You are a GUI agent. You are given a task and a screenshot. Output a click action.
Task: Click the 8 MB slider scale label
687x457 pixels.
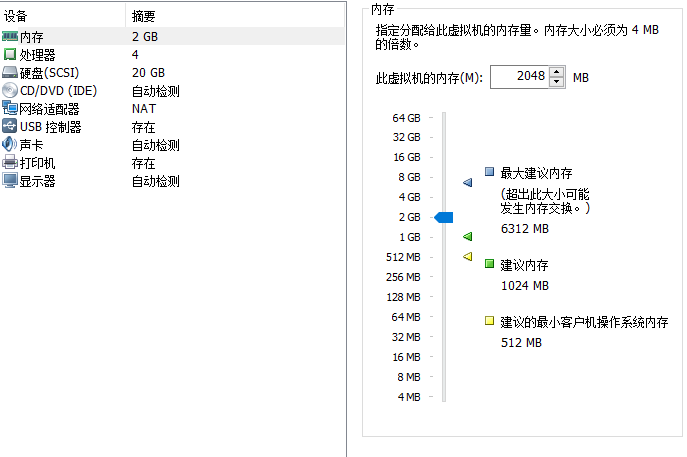409,377
